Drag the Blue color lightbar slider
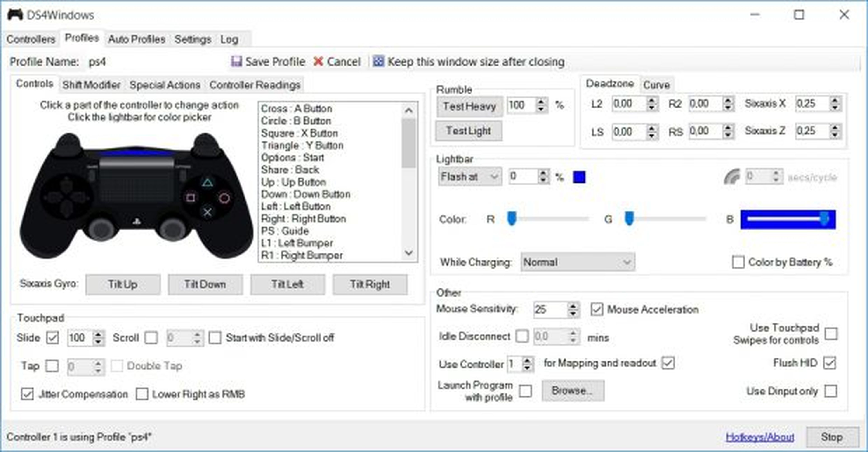Viewport: 868px width, 452px height. click(830, 218)
